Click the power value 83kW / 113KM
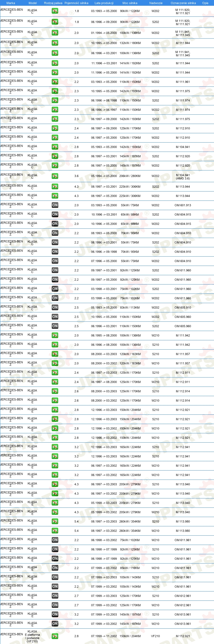 130,308
